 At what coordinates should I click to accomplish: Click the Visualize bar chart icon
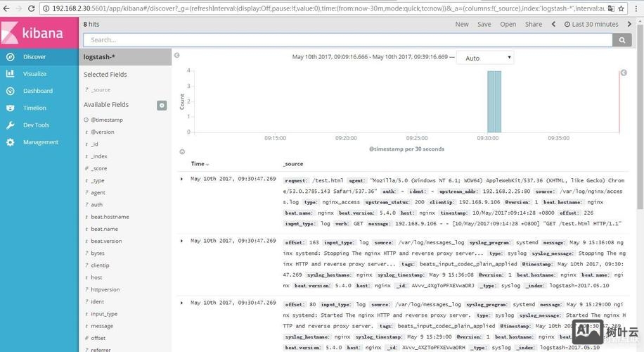tap(10, 74)
